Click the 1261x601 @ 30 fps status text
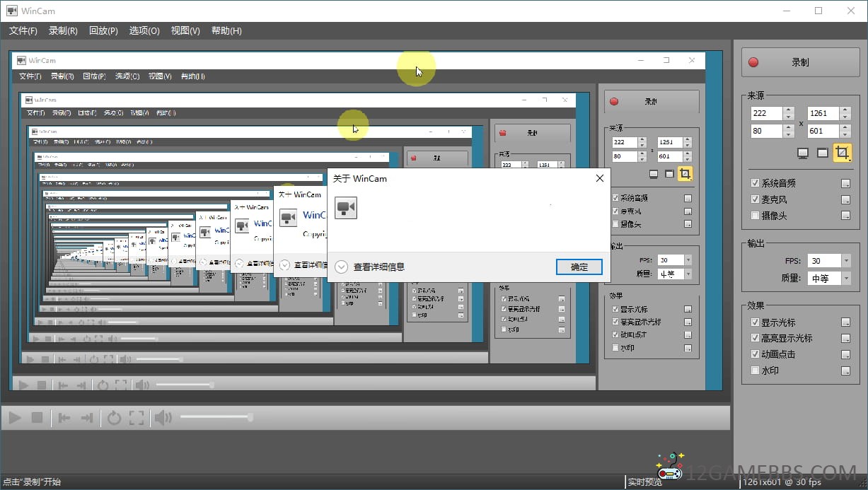The image size is (868, 490). pyautogui.click(x=782, y=482)
